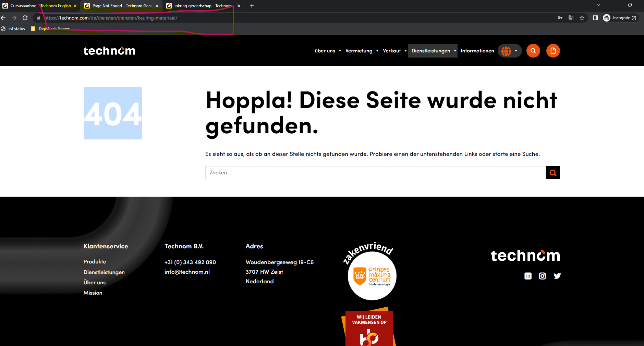Click the Technom B.V. footer heading

coord(184,246)
